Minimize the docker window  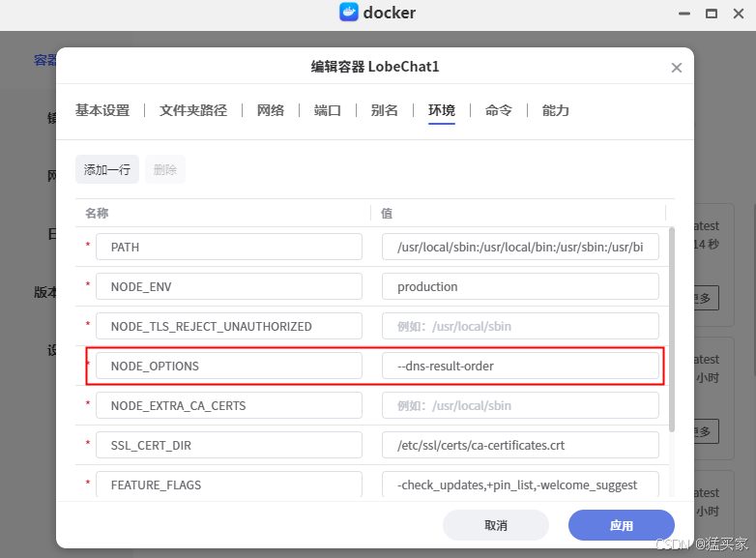[x=684, y=14]
